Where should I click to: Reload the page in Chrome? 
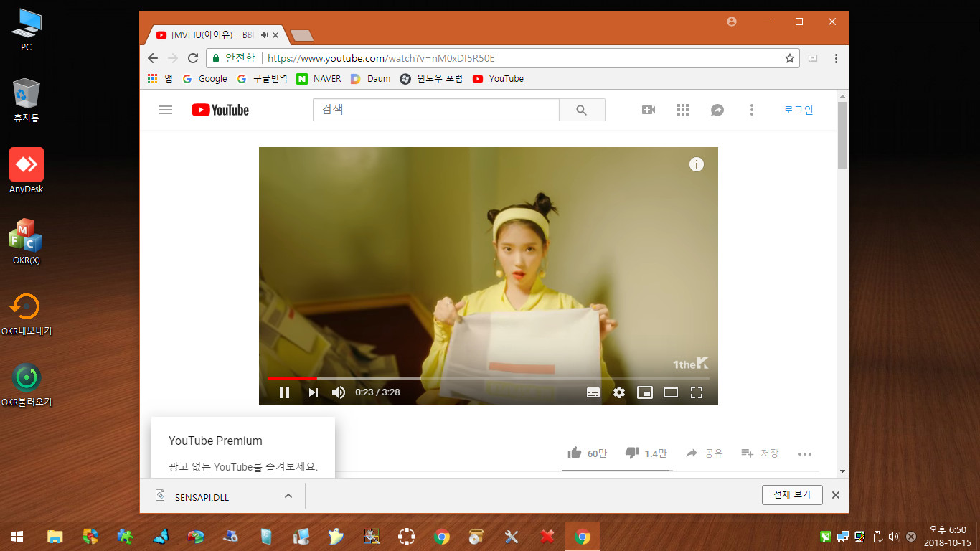(192, 58)
